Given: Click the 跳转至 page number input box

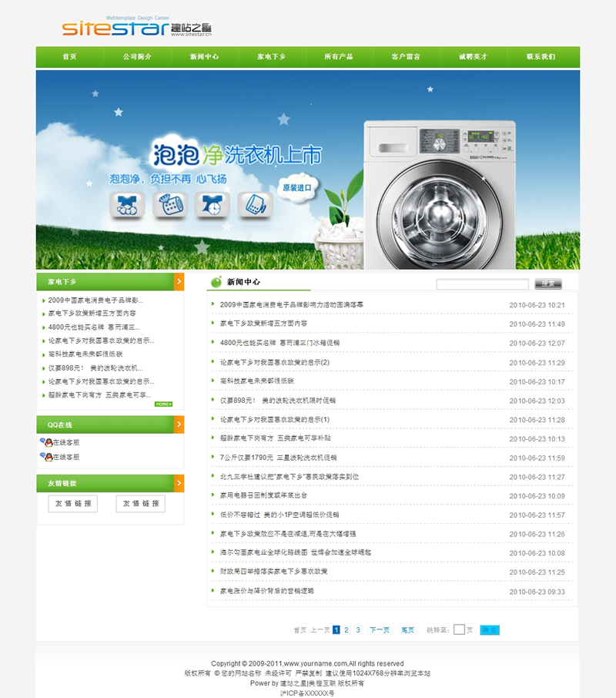Looking at the screenshot, I should point(459,629).
